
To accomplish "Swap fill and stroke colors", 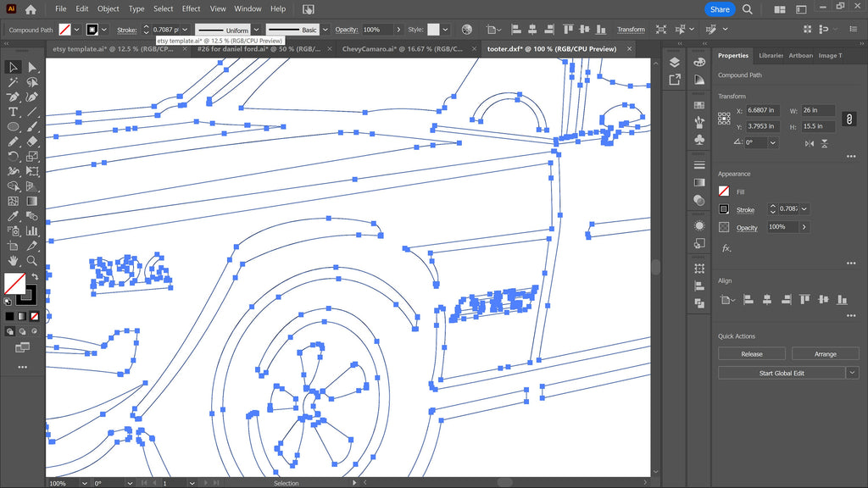I will pos(35,276).
